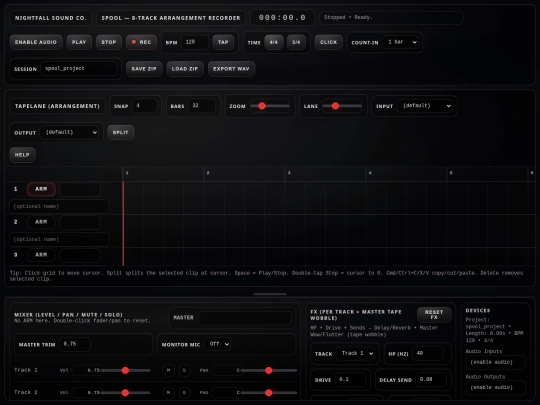Screen dimensions: 540x405
Task: Split the selected clip with Split
Action: [x=121, y=132]
